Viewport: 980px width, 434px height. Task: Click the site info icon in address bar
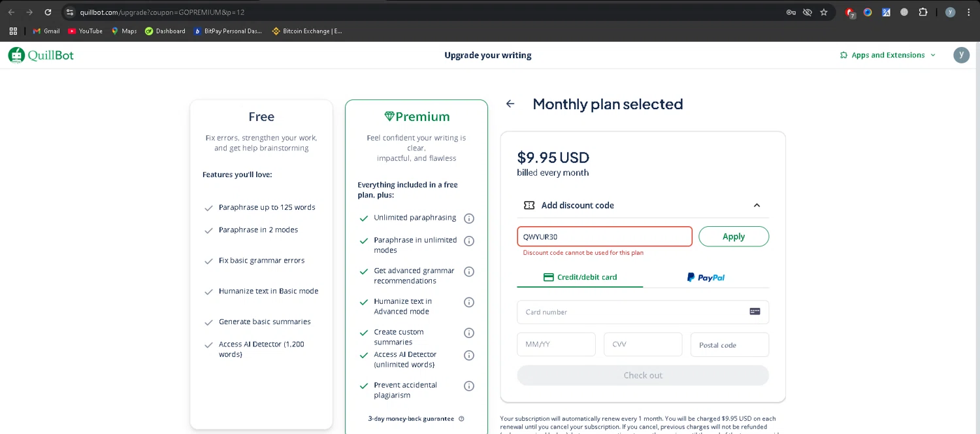pyautogui.click(x=70, y=12)
